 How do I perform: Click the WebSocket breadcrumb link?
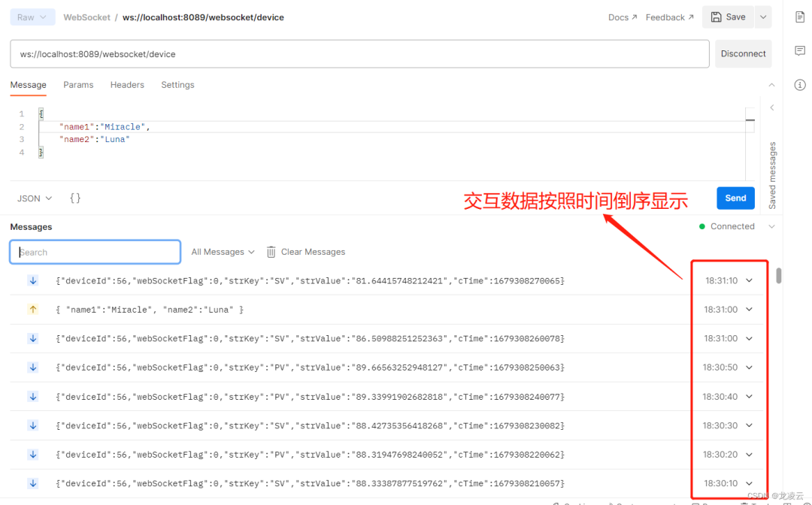click(x=86, y=17)
